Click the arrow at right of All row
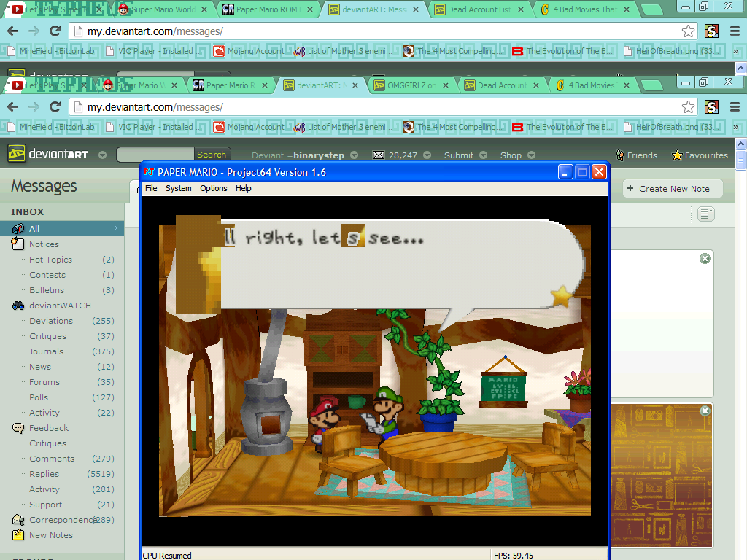Image resolution: width=747 pixels, height=560 pixels. click(x=116, y=228)
